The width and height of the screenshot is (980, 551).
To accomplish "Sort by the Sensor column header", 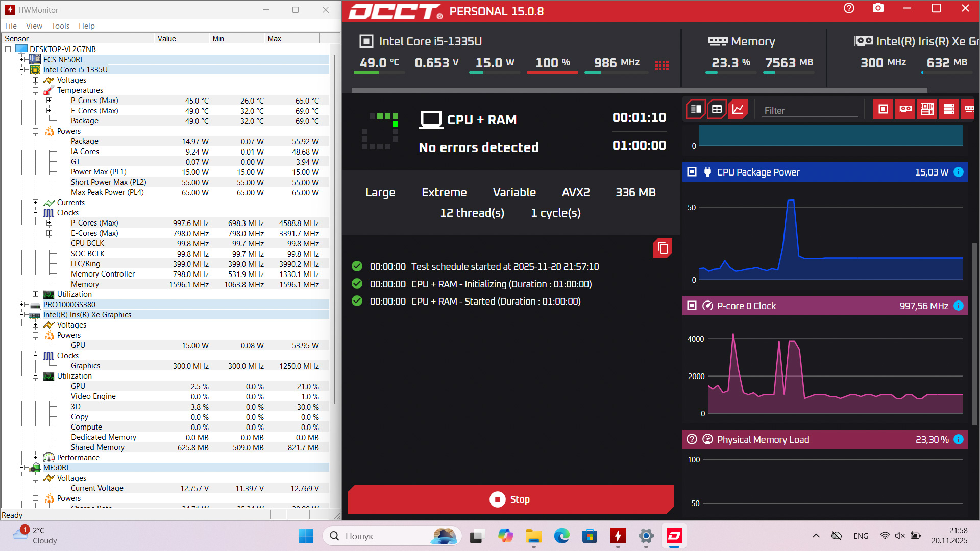I will pyautogui.click(x=78, y=39).
